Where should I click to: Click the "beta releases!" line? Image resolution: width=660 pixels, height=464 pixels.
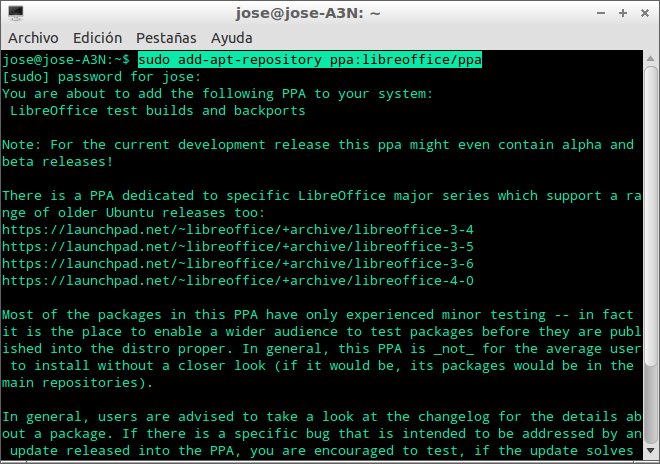tap(58, 162)
